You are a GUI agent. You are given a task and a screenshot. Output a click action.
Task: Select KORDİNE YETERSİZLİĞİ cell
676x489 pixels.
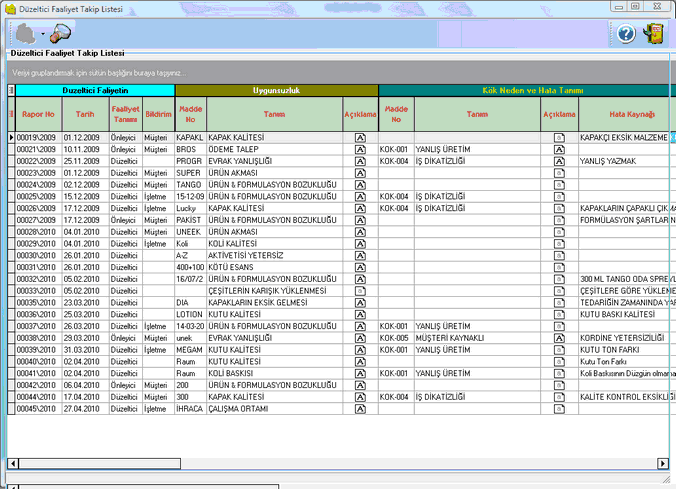tap(627, 338)
